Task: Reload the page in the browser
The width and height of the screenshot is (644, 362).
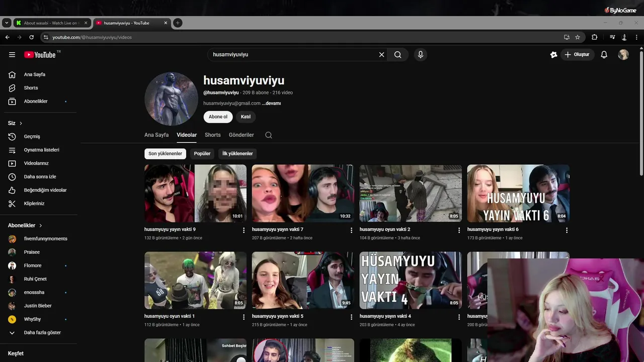Action: 31,37
